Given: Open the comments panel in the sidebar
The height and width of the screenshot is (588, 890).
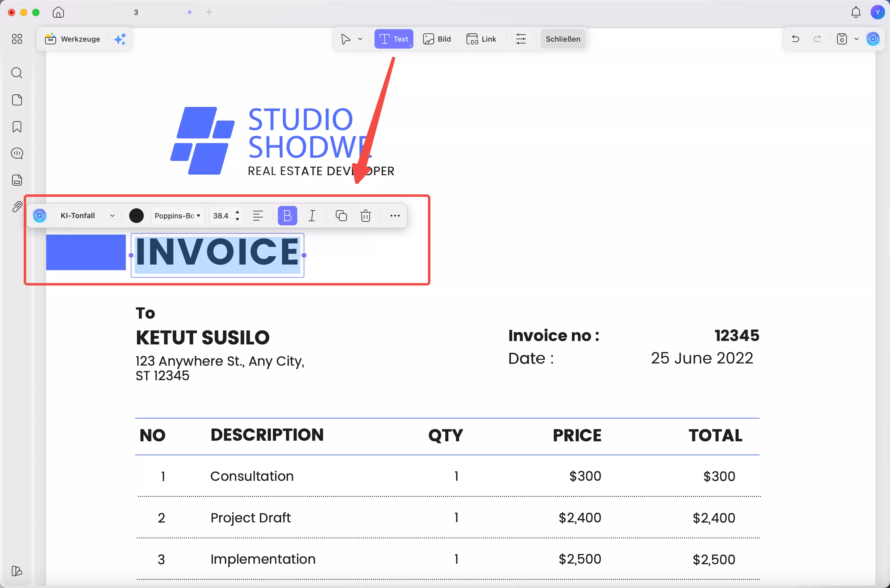Looking at the screenshot, I should click(17, 153).
